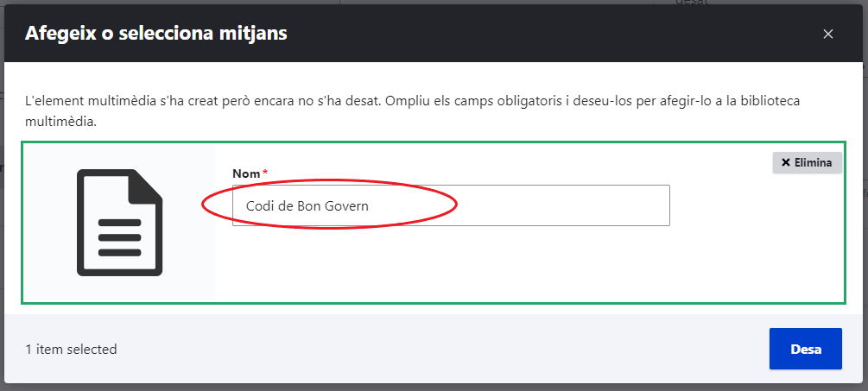This screenshot has width=868, height=391.
Task: Click the gray thumbnail preview panel
Action: (x=118, y=223)
